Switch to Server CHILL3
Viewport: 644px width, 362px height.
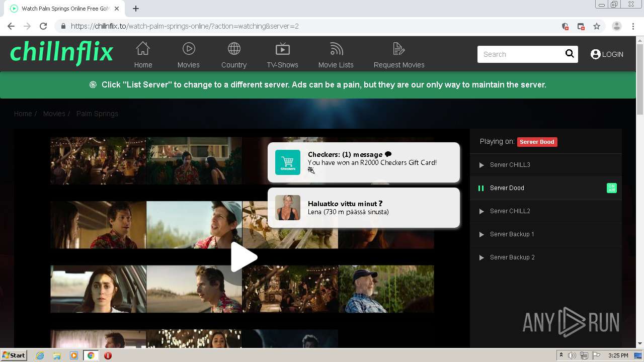click(x=546, y=165)
